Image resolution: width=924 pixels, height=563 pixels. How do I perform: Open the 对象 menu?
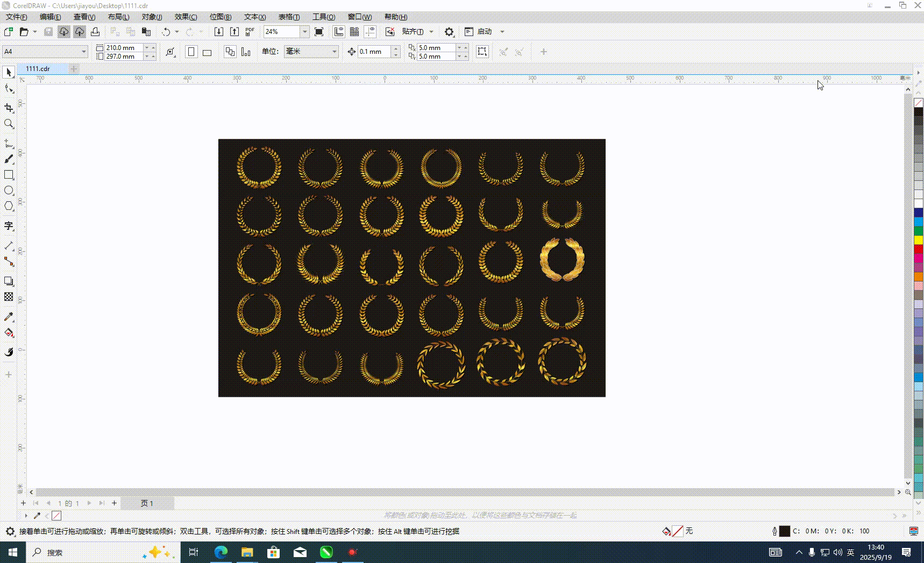point(152,17)
